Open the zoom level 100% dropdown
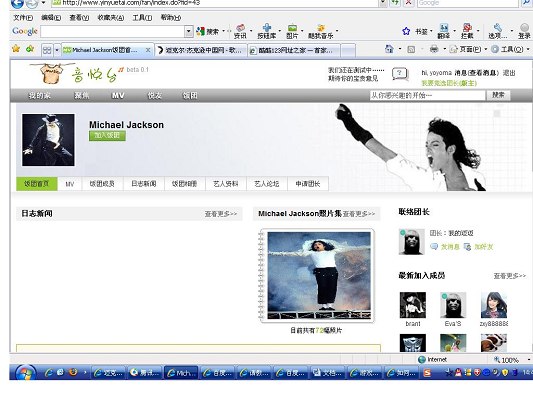The height and width of the screenshot is (400, 533). pyautogui.click(x=529, y=360)
